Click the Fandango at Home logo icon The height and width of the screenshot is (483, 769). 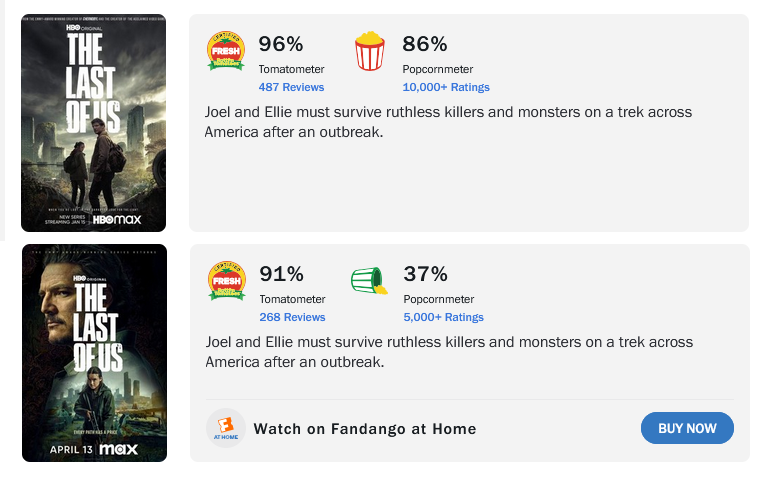[x=226, y=428]
